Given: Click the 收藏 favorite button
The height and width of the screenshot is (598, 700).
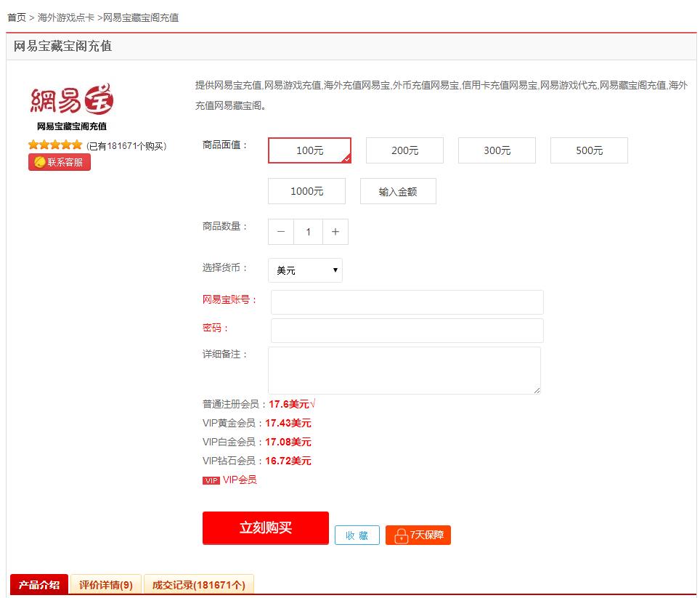Looking at the screenshot, I should [357, 536].
